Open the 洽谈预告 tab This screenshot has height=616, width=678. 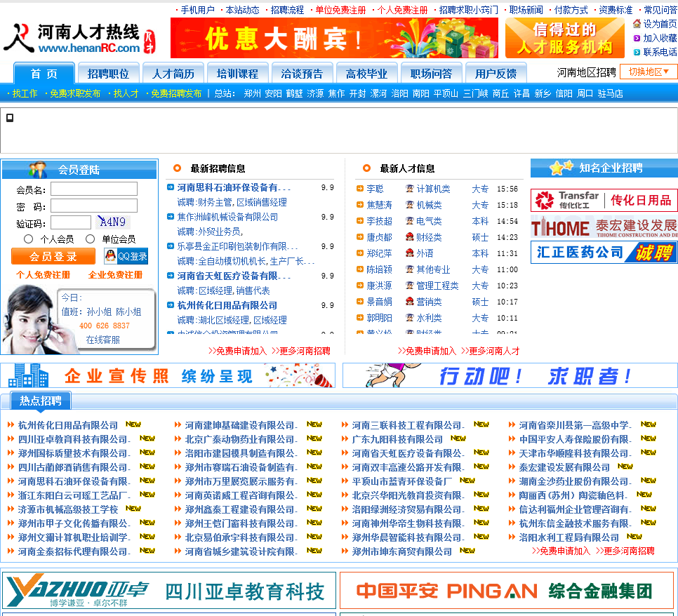(302, 73)
